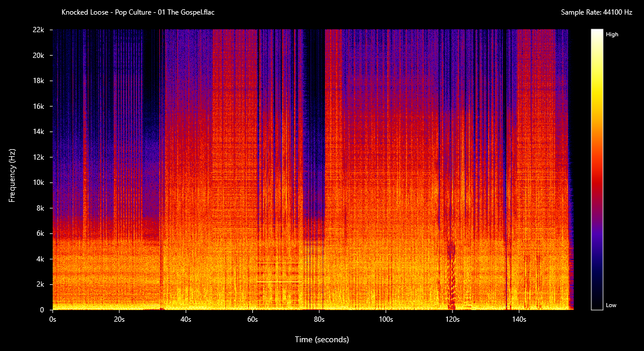Image resolution: width=644 pixels, height=351 pixels.
Task: Select the 140s time marker
Action: tap(519, 319)
